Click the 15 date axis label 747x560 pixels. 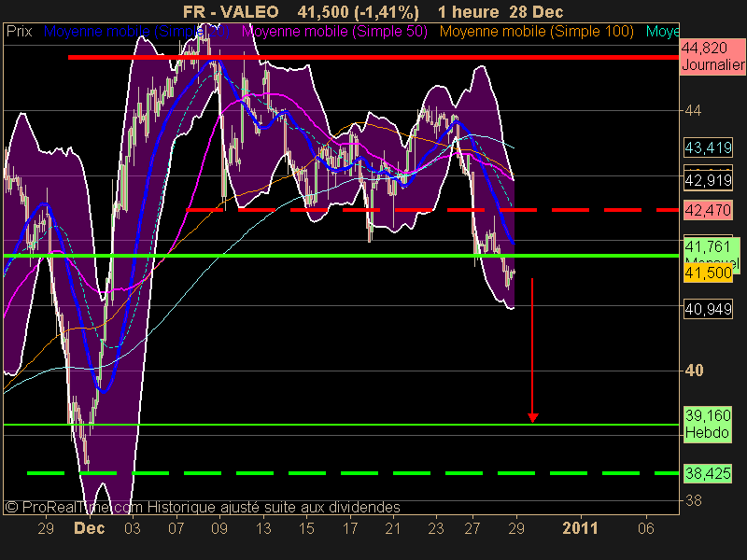[306, 528]
